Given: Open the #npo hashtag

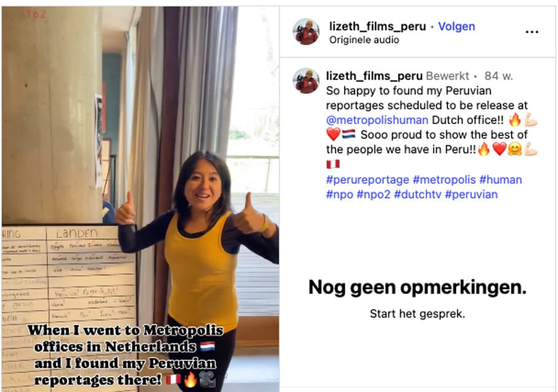Looking at the screenshot, I should 339,195.
